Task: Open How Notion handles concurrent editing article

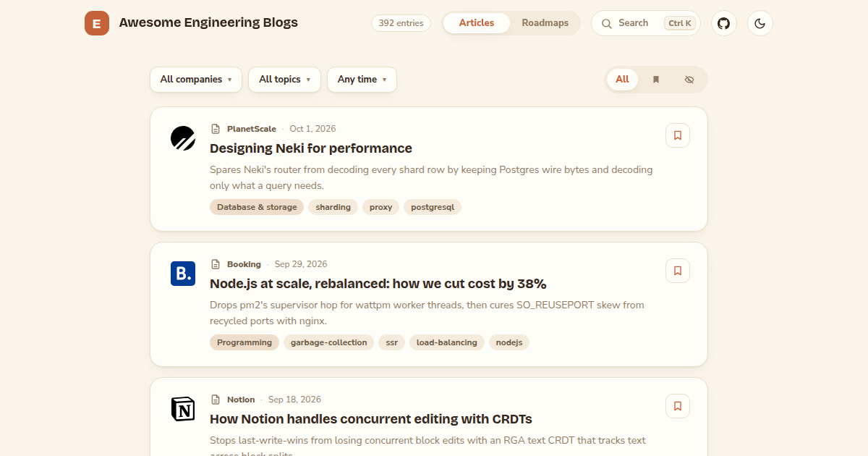Action: (x=371, y=419)
